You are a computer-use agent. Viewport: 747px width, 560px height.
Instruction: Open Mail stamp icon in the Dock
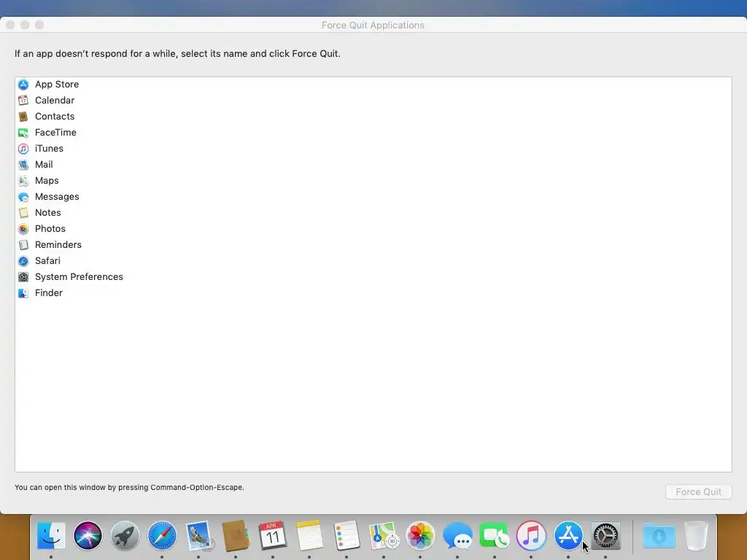tap(199, 536)
